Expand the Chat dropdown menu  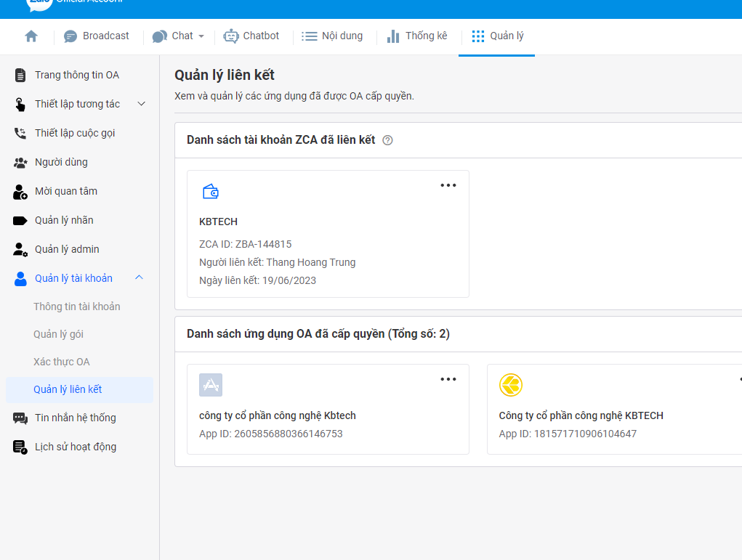point(179,36)
